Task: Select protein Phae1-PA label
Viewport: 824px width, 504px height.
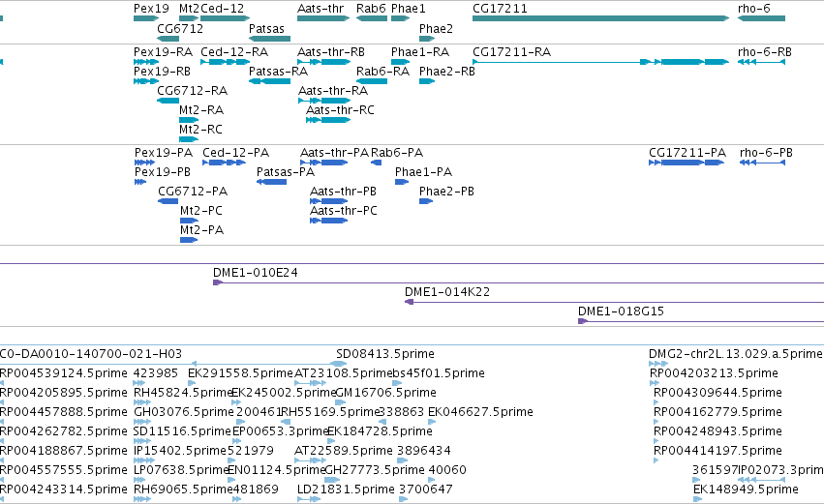Action: tap(423, 172)
